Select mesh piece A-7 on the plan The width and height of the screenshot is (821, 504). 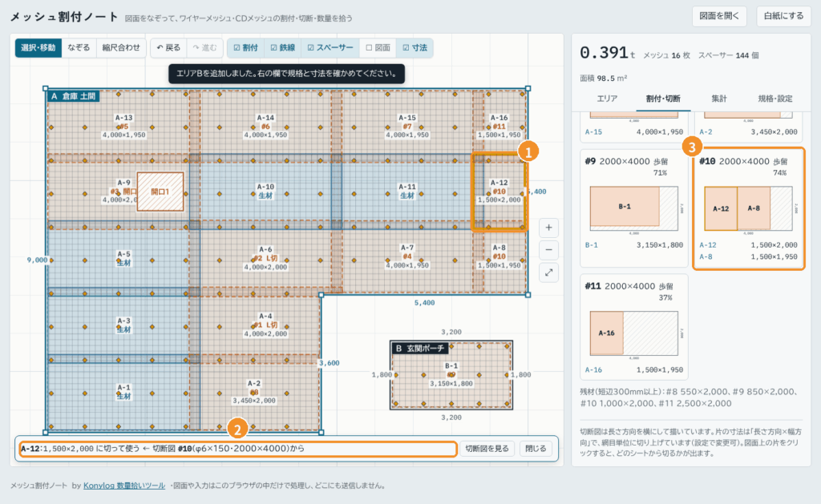406,256
